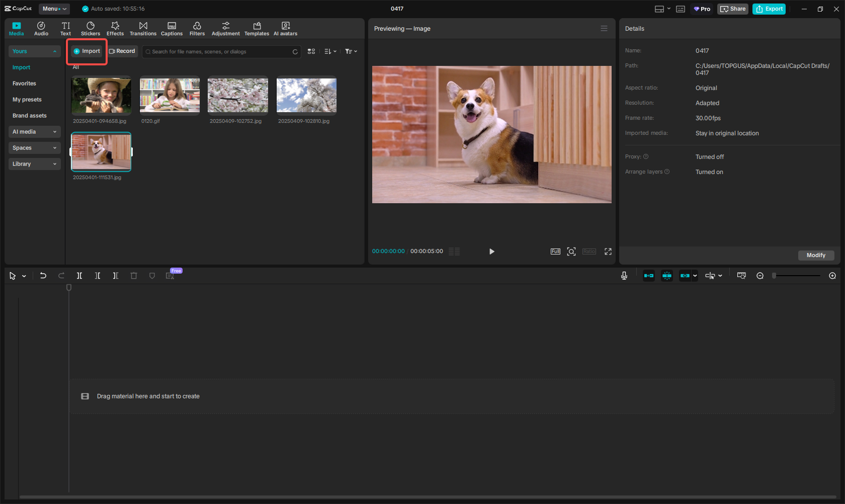Toggle main track magnet in timeline
This screenshot has width=845, height=504.
coord(649,276)
